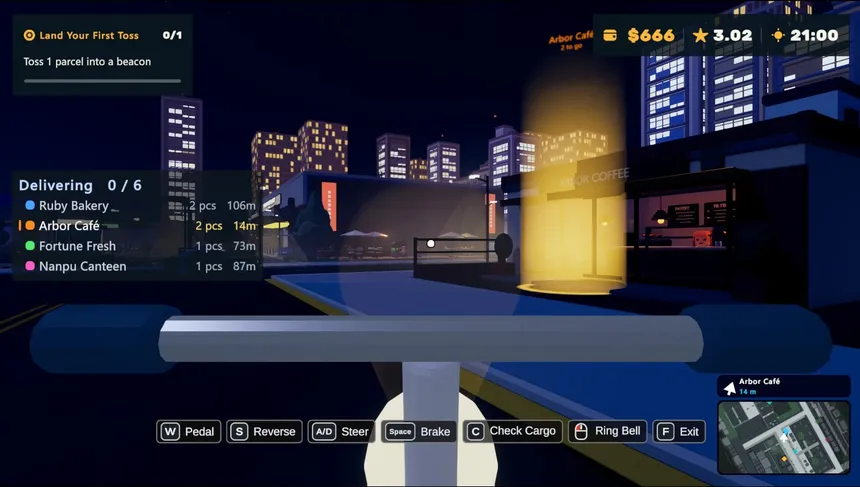Click the 21:00 clock value

[x=814, y=36]
